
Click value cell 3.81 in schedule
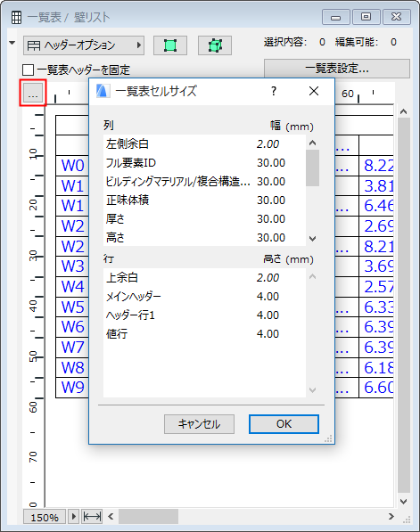[x=376, y=186]
